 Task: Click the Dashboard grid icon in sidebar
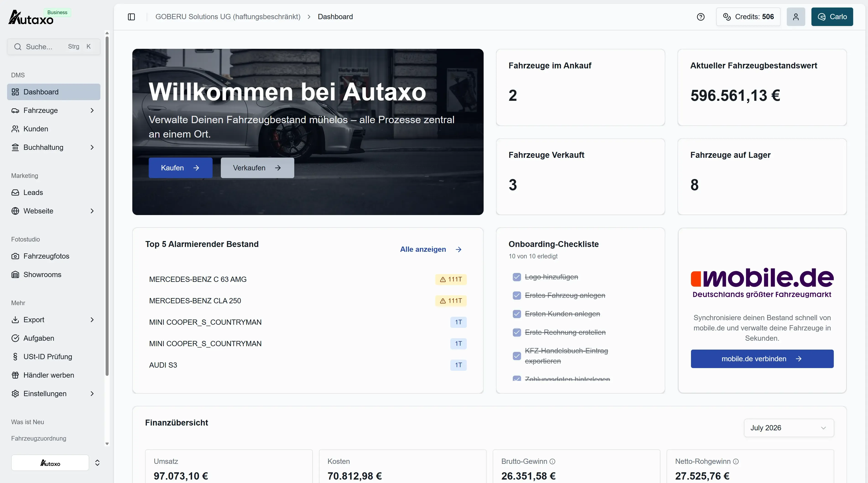pos(15,92)
